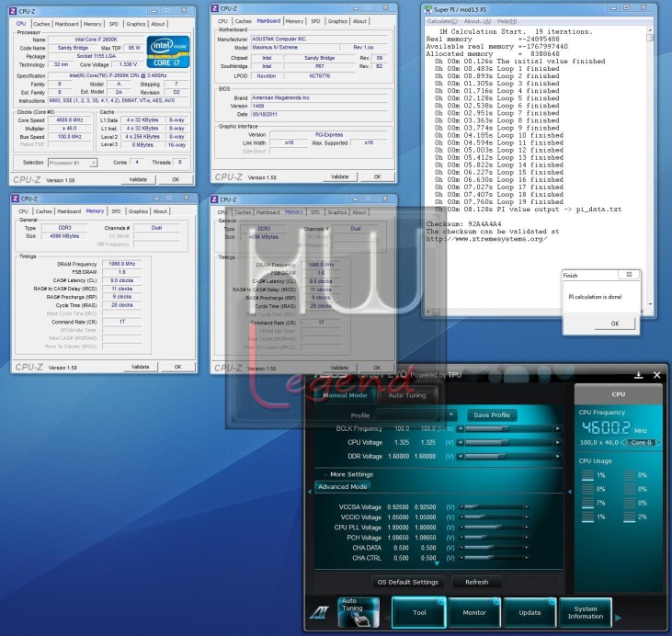Click the DDR Voltage slider
This screenshot has width=672, height=636.
[508, 457]
